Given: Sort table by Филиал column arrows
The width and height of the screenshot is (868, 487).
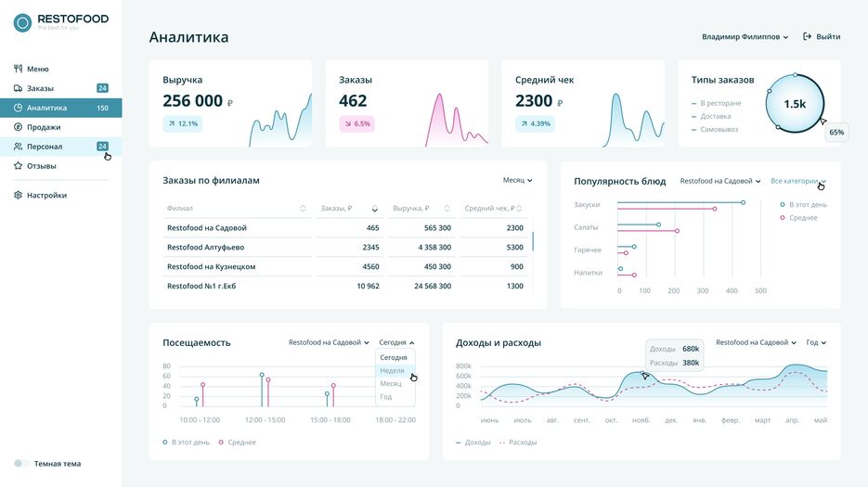Looking at the screenshot, I should (303, 208).
